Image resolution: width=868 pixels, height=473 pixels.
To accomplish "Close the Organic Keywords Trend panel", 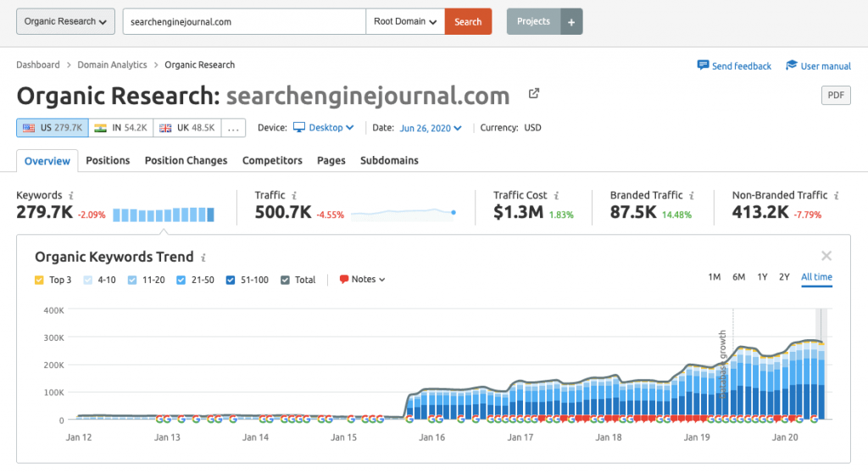I will pyautogui.click(x=826, y=256).
